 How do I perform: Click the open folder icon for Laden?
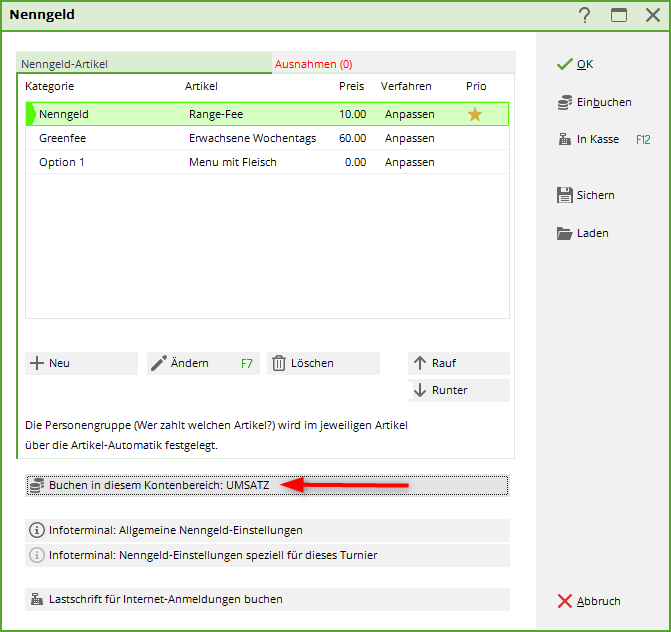[564, 233]
